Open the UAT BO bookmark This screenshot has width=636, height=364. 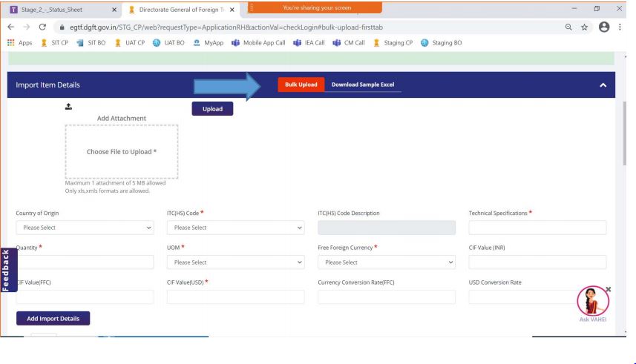click(x=168, y=42)
